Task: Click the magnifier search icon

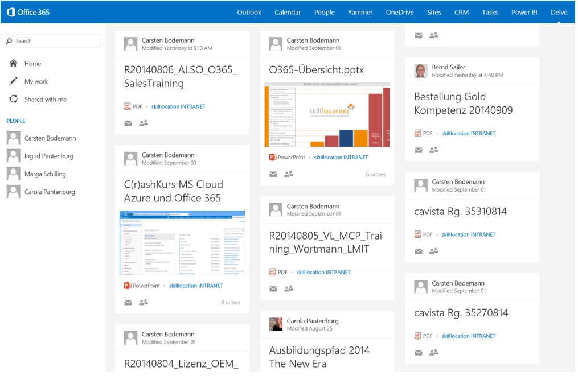Action: point(9,42)
